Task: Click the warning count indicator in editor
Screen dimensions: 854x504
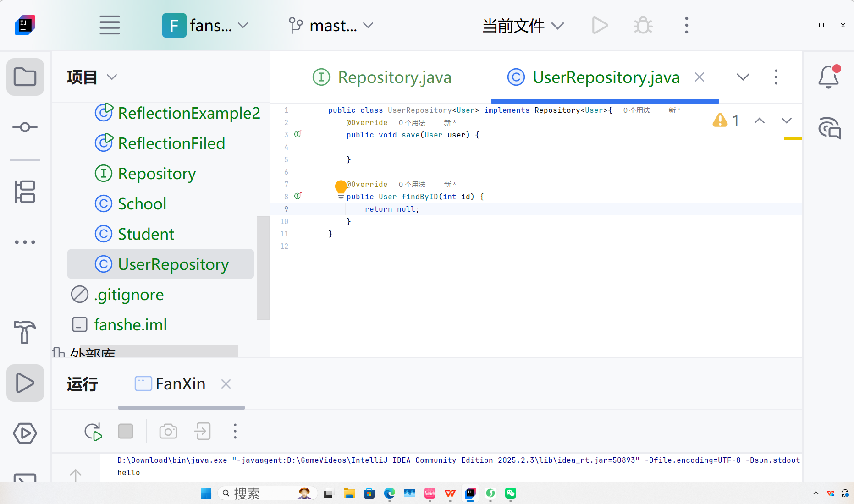Action: [x=726, y=121]
